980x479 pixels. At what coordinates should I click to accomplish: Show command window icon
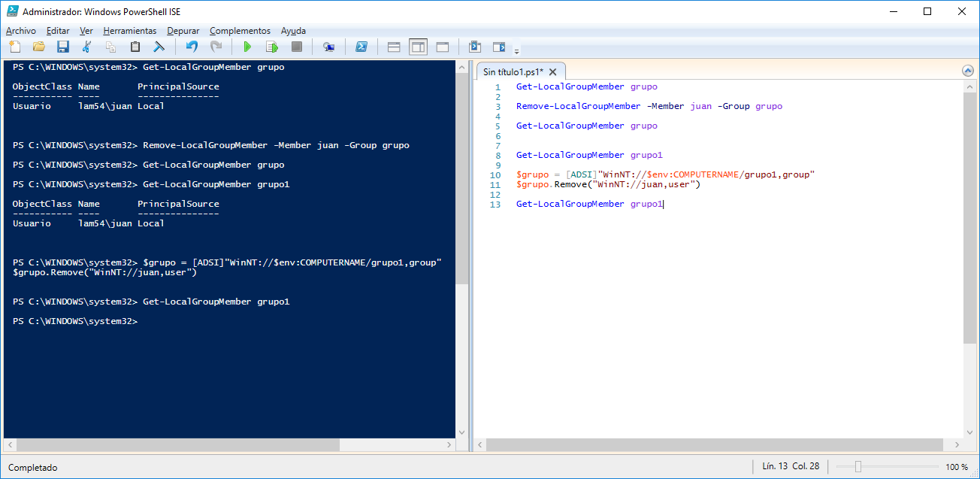pos(474,47)
